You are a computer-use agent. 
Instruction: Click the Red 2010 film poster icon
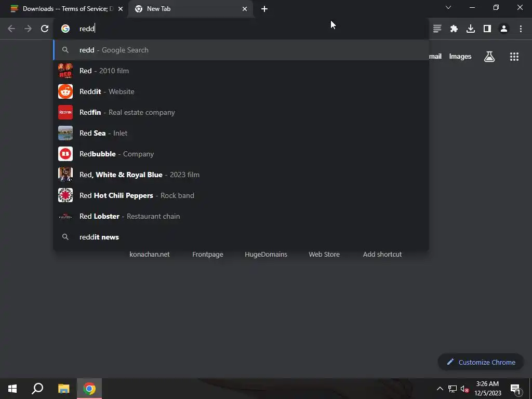[65, 71]
